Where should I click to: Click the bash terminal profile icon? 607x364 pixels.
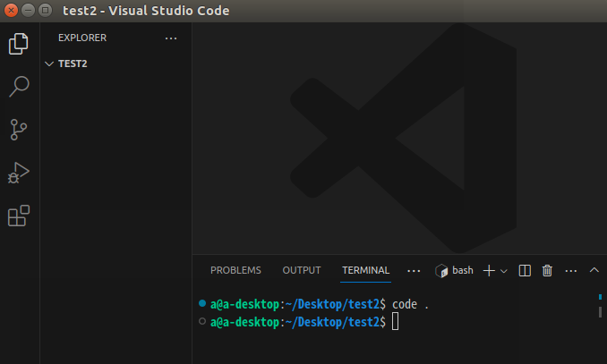tap(441, 271)
